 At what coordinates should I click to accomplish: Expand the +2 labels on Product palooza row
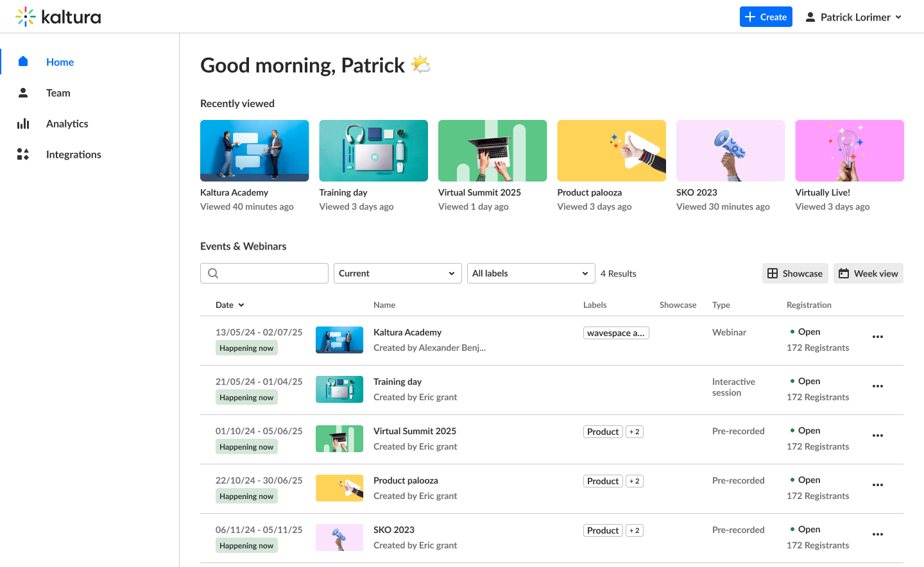pyautogui.click(x=635, y=481)
